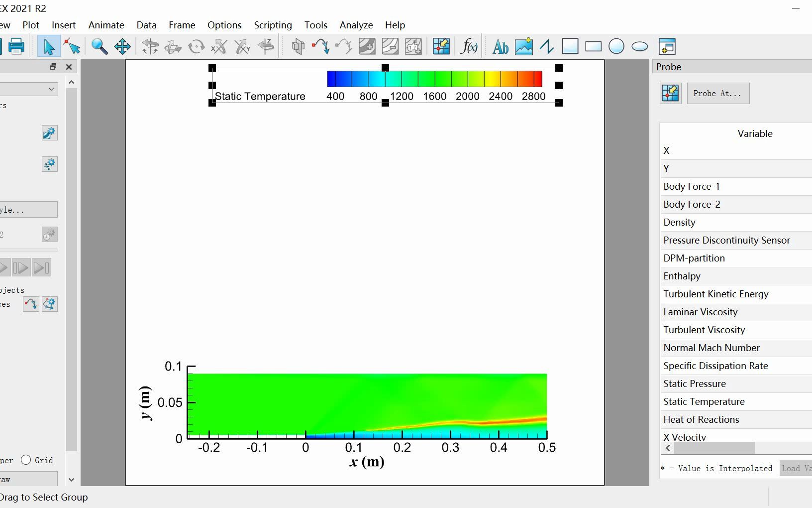812x508 pixels.
Task: Select the Add Text tool
Action: click(500, 46)
